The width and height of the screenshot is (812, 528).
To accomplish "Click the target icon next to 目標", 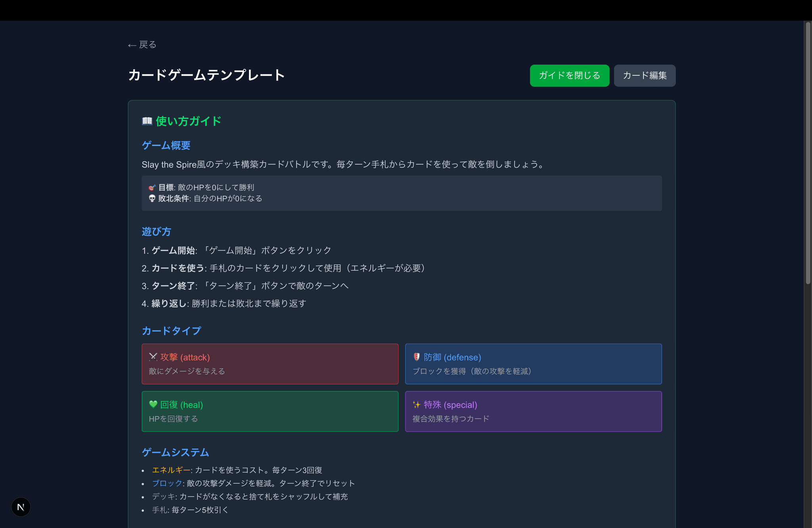I will pos(152,187).
